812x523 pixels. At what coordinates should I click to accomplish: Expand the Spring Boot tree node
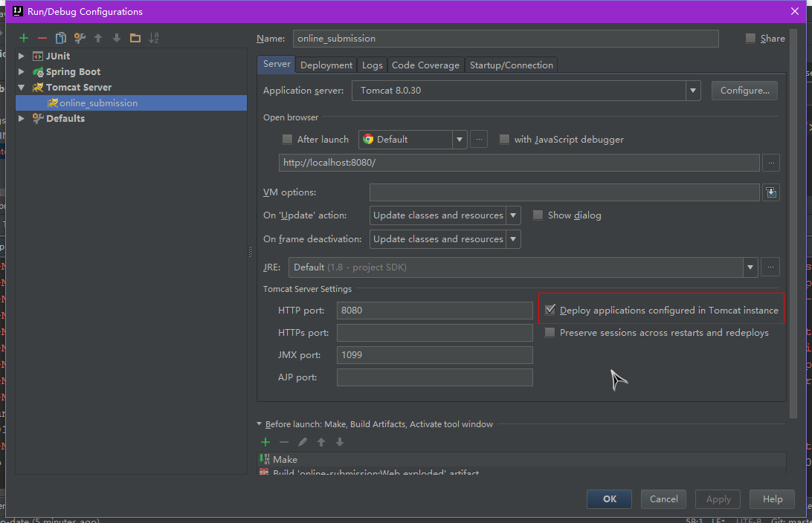22,72
